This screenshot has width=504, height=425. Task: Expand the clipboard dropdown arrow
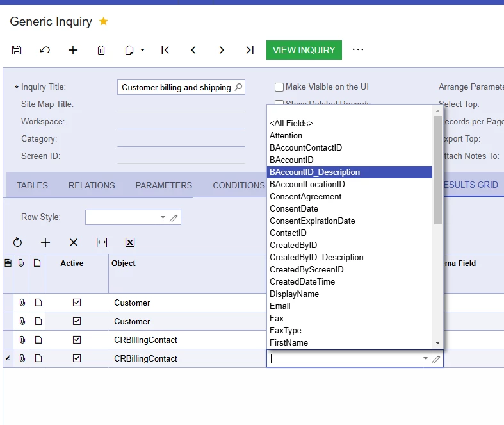click(x=143, y=50)
